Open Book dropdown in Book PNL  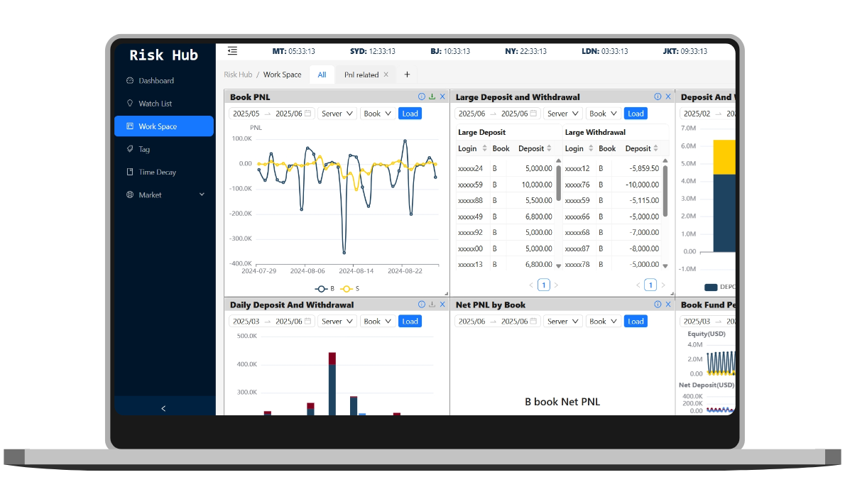376,114
